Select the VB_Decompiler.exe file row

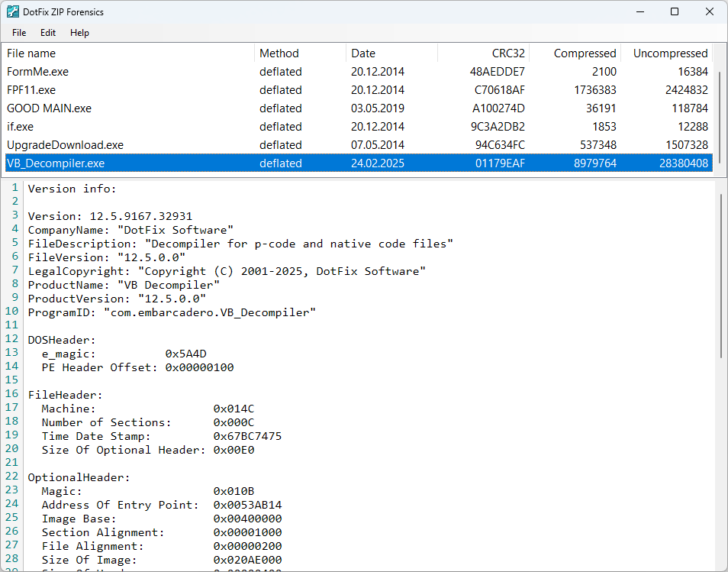(359, 163)
